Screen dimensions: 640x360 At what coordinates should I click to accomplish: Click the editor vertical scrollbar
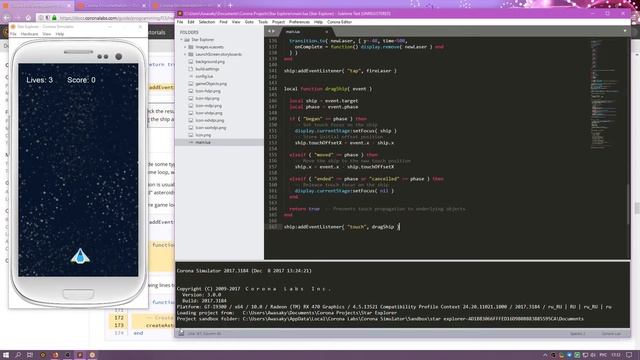[x=629, y=204]
